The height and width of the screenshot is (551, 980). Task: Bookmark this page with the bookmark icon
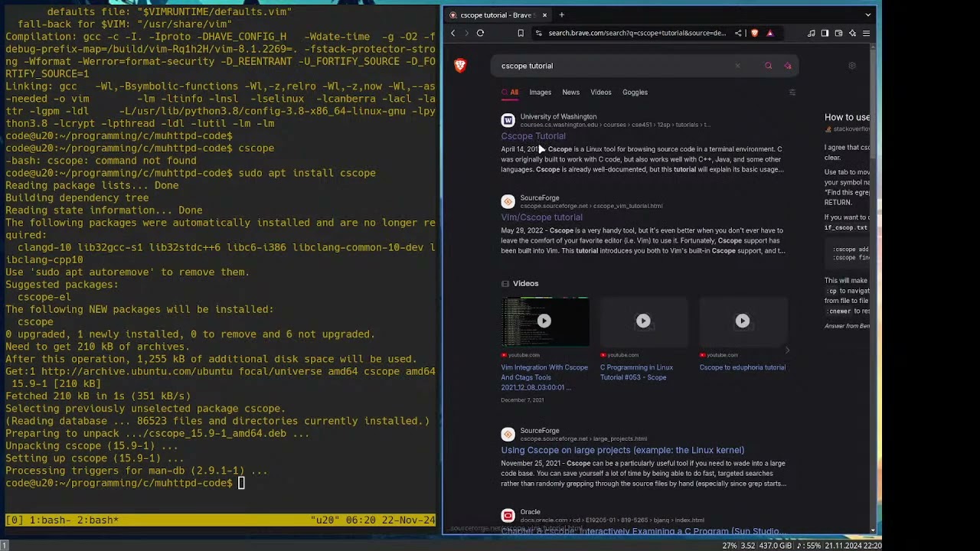[521, 33]
